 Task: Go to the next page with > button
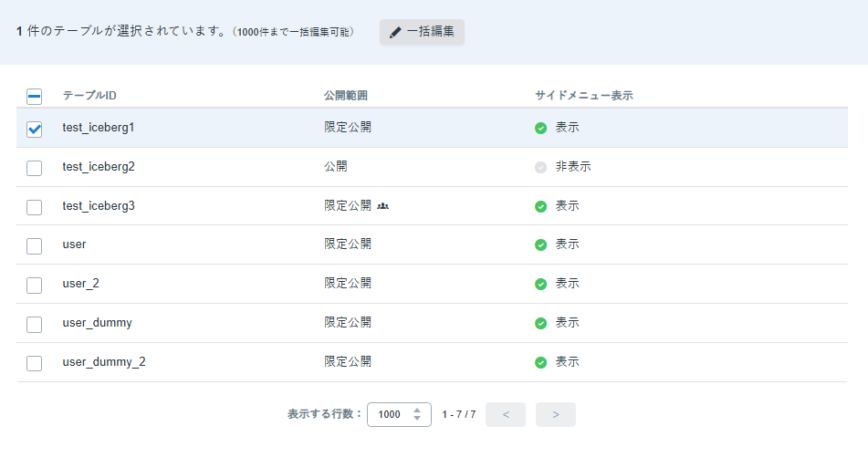[x=556, y=414]
